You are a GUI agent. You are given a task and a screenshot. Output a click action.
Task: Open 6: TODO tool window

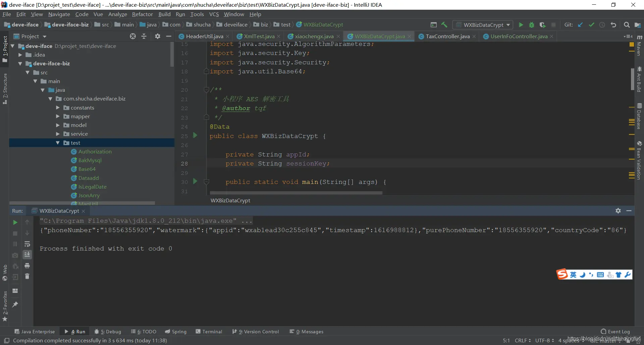144,332
